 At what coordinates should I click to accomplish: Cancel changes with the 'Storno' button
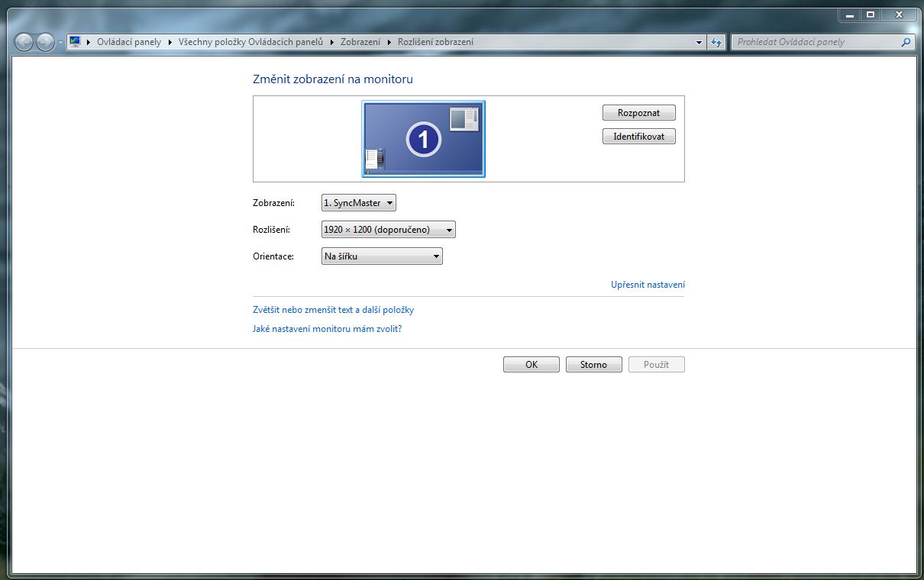point(593,365)
